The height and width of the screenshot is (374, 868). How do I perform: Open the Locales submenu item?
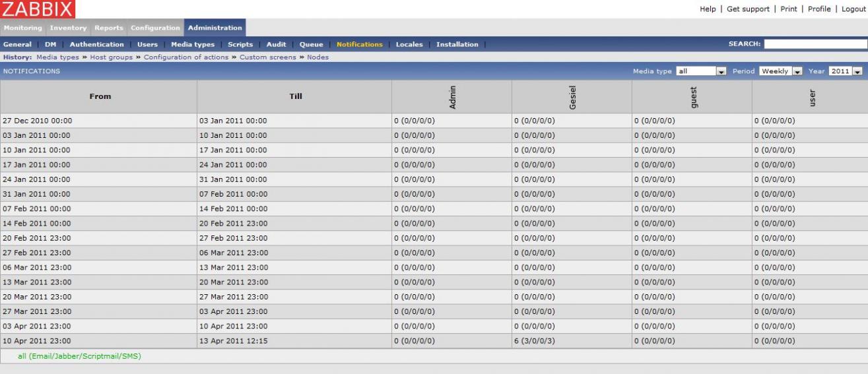point(409,44)
